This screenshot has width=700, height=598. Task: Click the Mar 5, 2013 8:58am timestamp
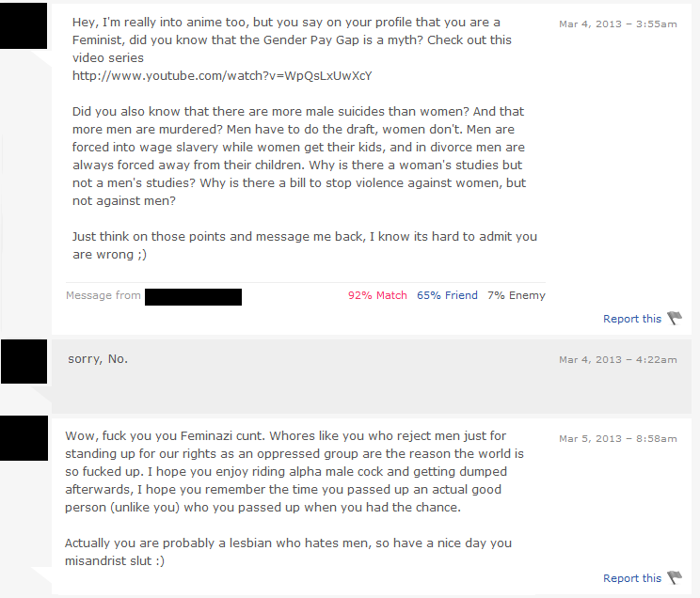pos(618,439)
